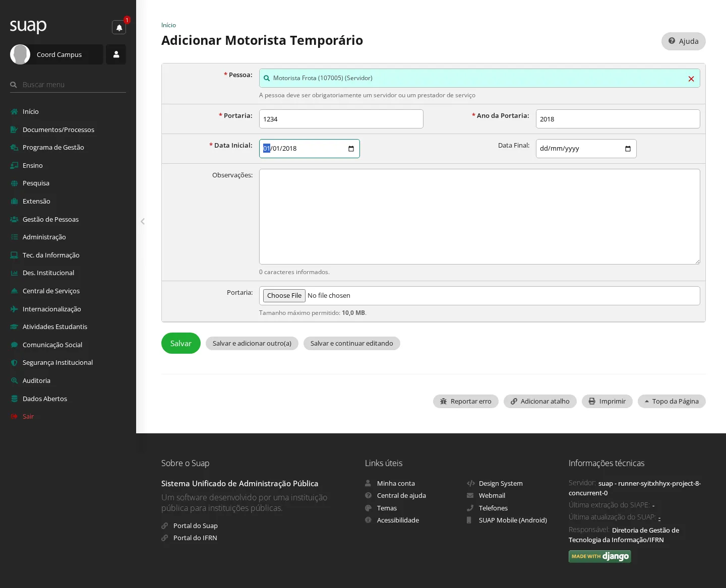Focus the Portaria number field
The image size is (726, 588).
coord(341,119)
